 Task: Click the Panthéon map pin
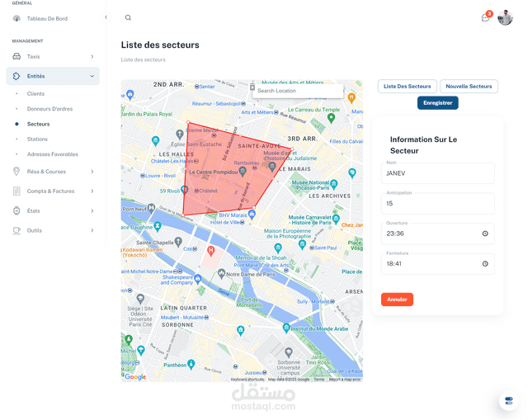191,364
